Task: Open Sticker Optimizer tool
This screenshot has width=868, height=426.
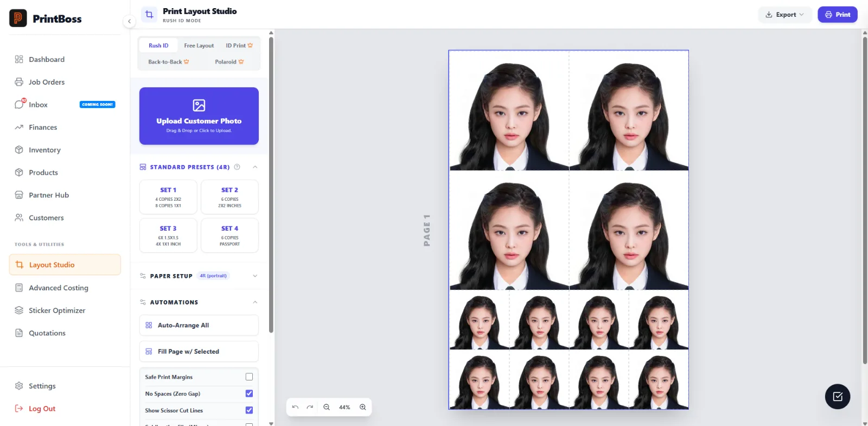Action: coord(65,310)
